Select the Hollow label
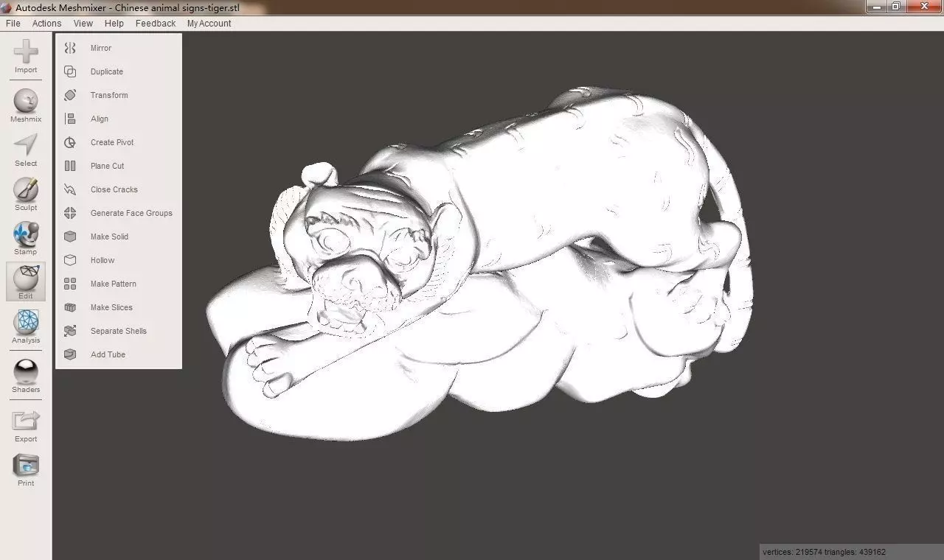 (x=103, y=260)
